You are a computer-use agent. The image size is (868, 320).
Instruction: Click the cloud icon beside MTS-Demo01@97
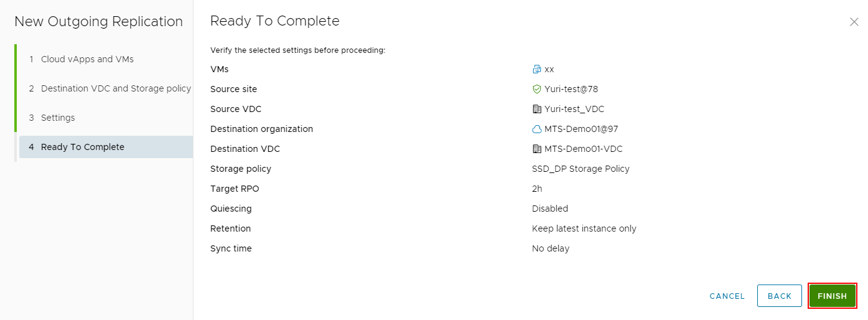pyautogui.click(x=537, y=129)
